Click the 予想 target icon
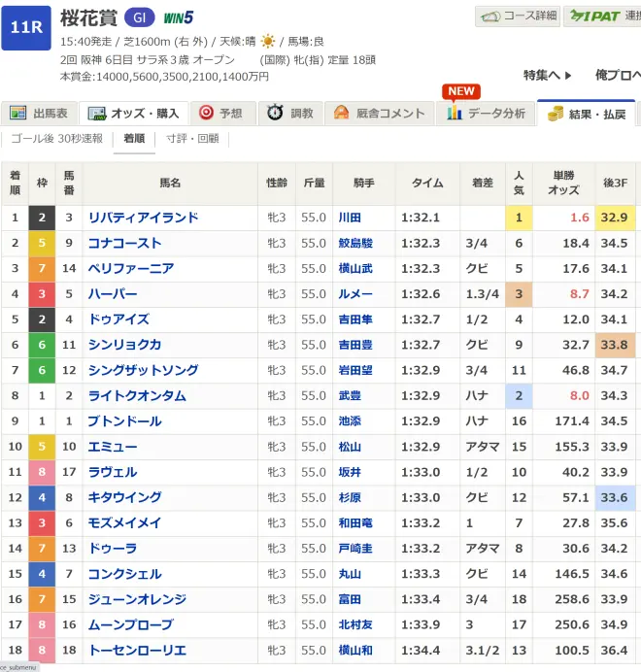This screenshot has height=672, width=641. [204, 114]
